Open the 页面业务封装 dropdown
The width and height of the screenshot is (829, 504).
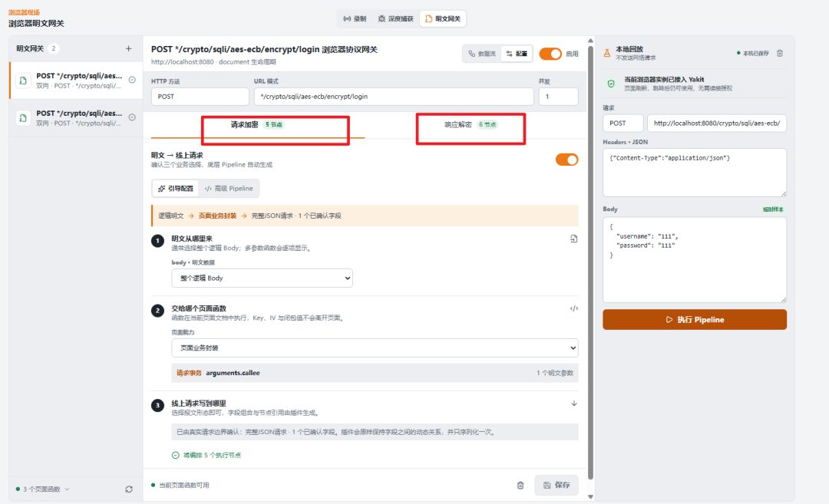tap(375, 348)
